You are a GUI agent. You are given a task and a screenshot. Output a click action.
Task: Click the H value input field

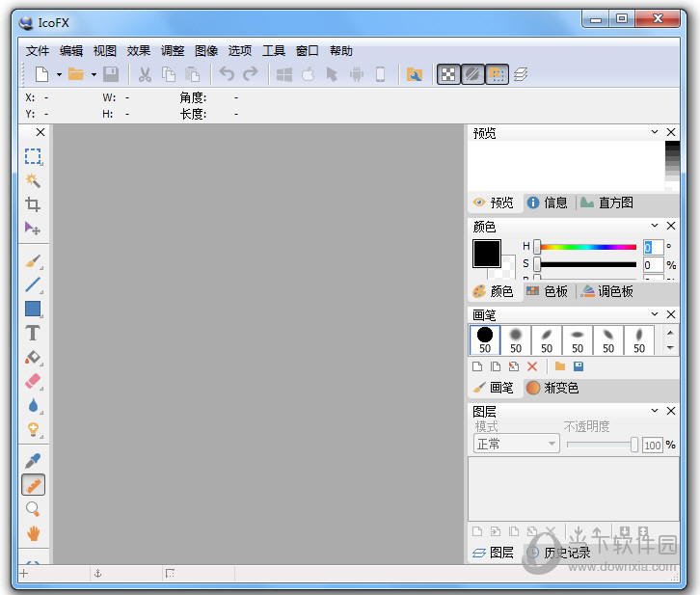(653, 247)
